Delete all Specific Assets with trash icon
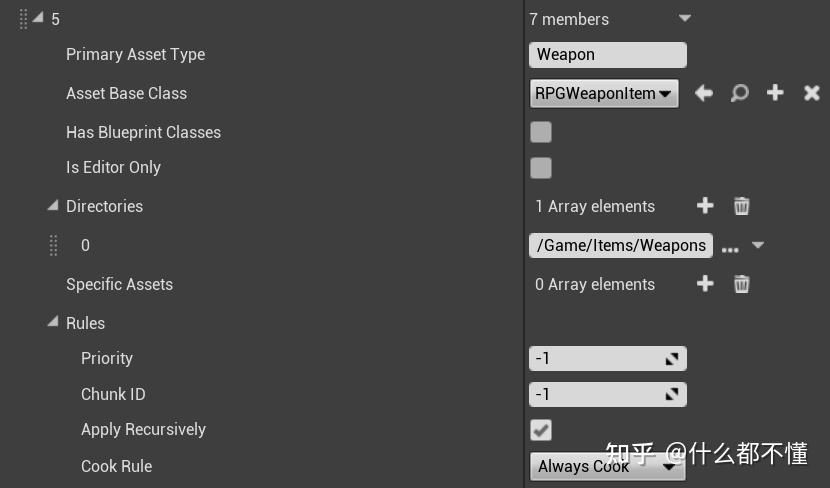 741,284
